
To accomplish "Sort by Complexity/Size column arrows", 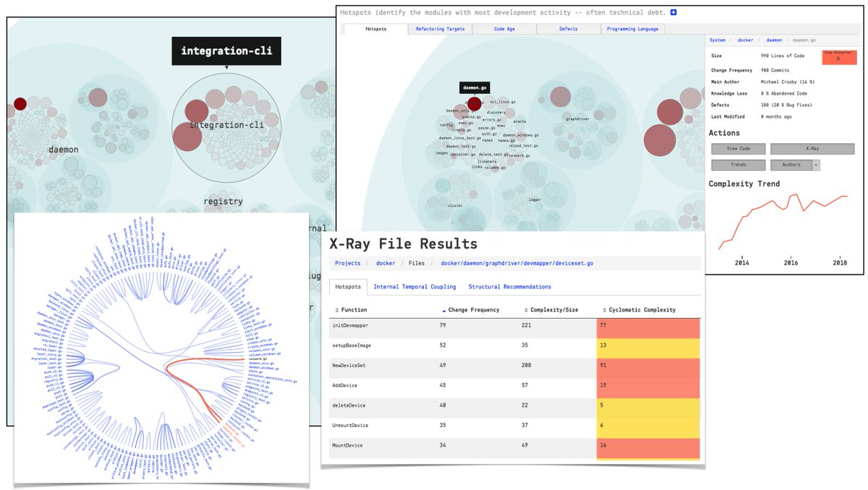I will pyautogui.click(x=526, y=310).
